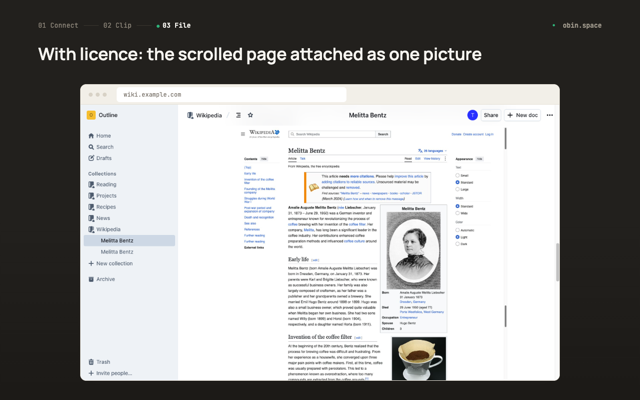The width and height of the screenshot is (640, 400).
Task: Click the Wikipedia breadcrumb in document header
Action: (204, 115)
